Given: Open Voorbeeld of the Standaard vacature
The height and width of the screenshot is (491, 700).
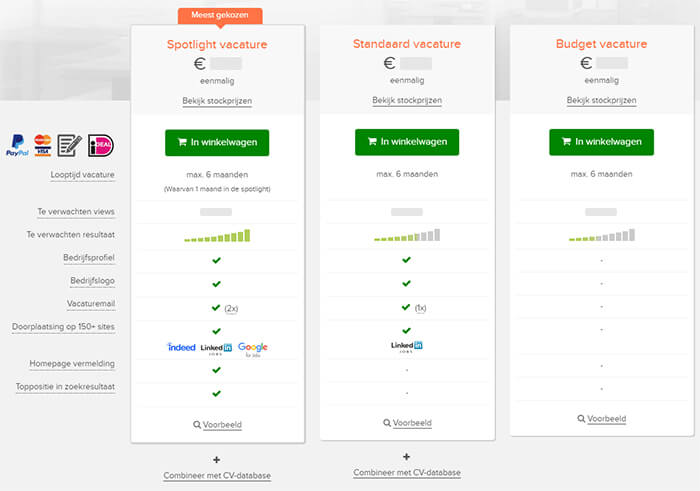Looking at the screenshot, I should pyautogui.click(x=407, y=423).
